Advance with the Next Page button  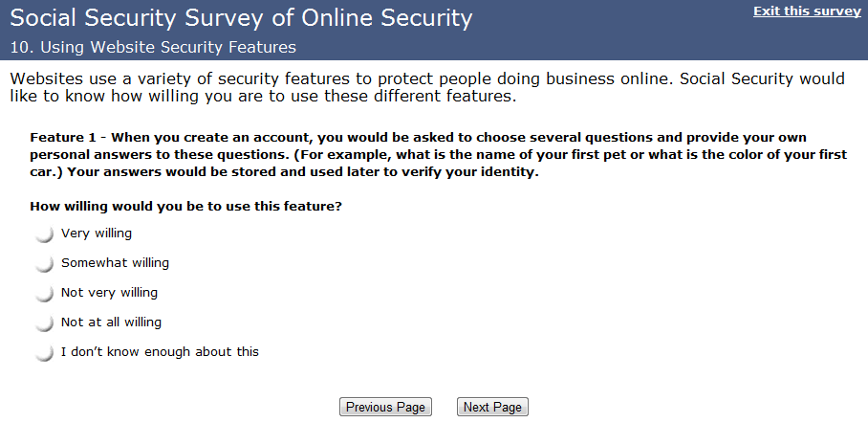click(492, 407)
